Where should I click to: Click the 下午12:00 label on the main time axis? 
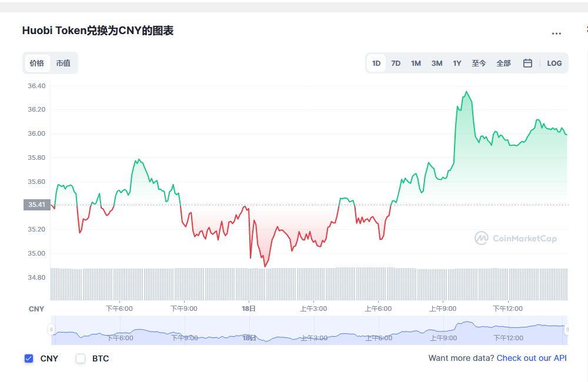[x=508, y=309]
